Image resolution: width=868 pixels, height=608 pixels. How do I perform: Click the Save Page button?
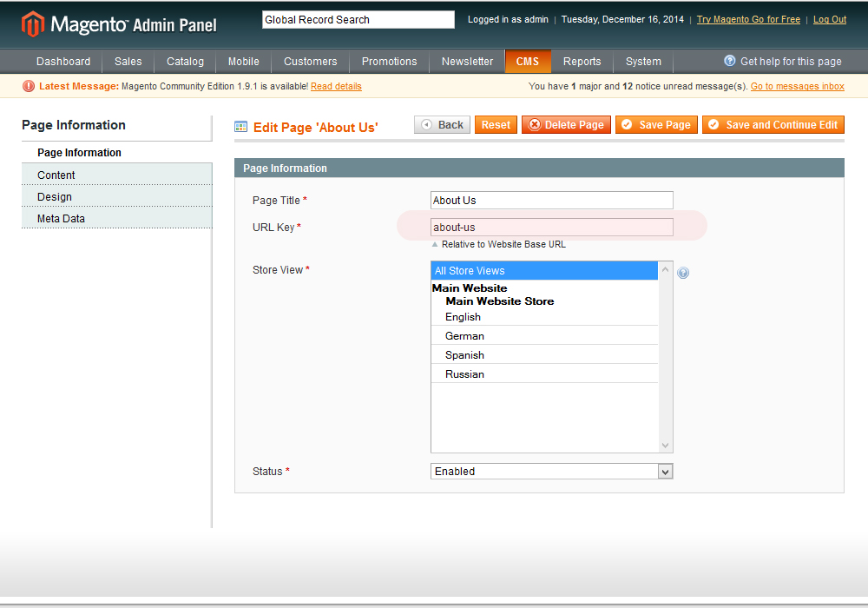tap(656, 124)
